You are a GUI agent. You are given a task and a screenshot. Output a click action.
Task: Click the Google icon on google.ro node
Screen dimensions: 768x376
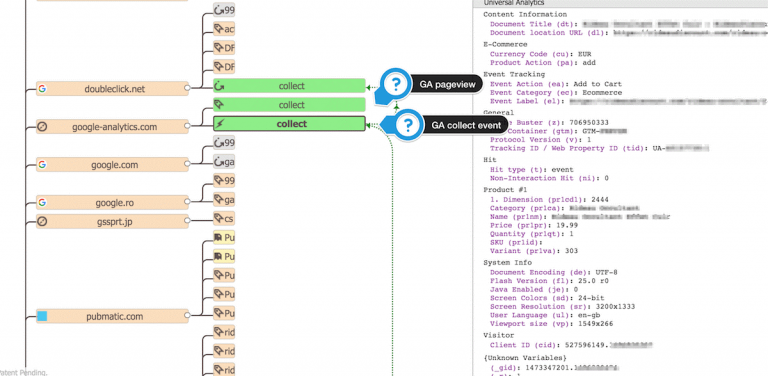(43, 202)
